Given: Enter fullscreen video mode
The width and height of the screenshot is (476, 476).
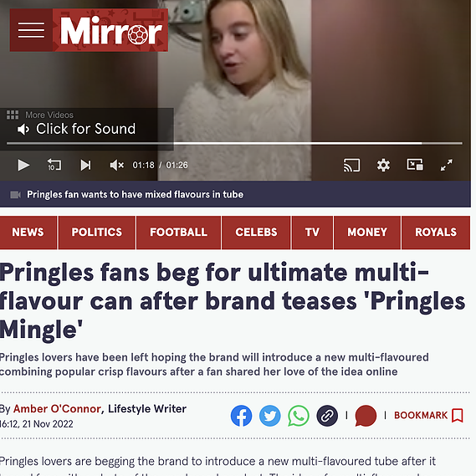Looking at the screenshot, I should (x=446, y=165).
